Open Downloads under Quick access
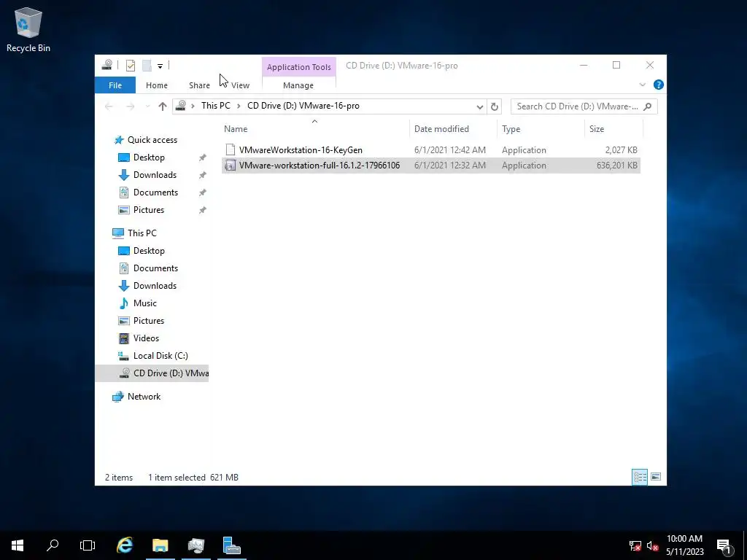The image size is (747, 560). coord(155,175)
